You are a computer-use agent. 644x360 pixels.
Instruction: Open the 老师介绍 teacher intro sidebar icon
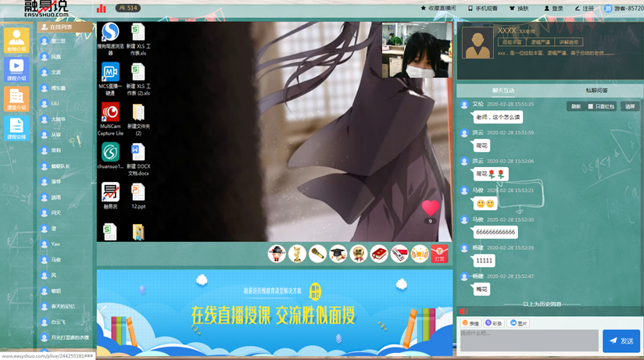click(x=16, y=41)
